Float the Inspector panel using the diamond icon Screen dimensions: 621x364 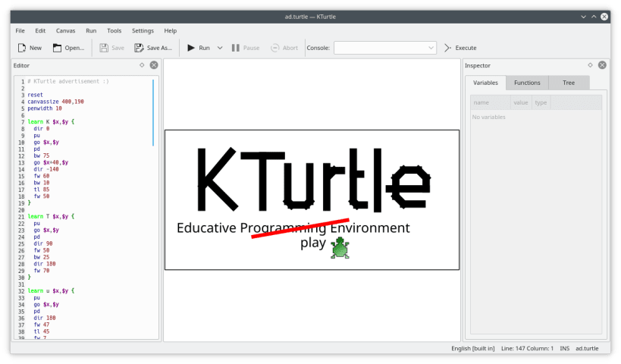[590, 65]
